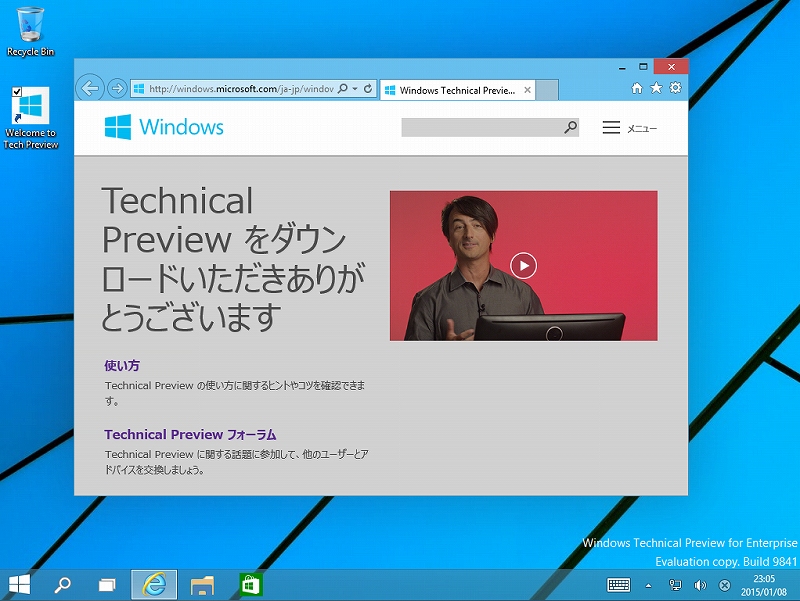Click the magnifier in the site search box
The image size is (800, 601).
(x=570, y=127)
